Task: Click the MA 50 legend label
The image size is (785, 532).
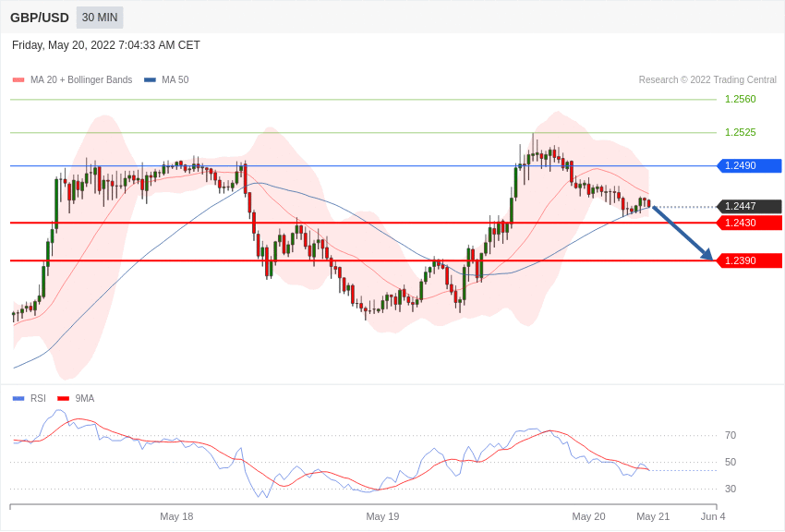Action: point(175,79)
